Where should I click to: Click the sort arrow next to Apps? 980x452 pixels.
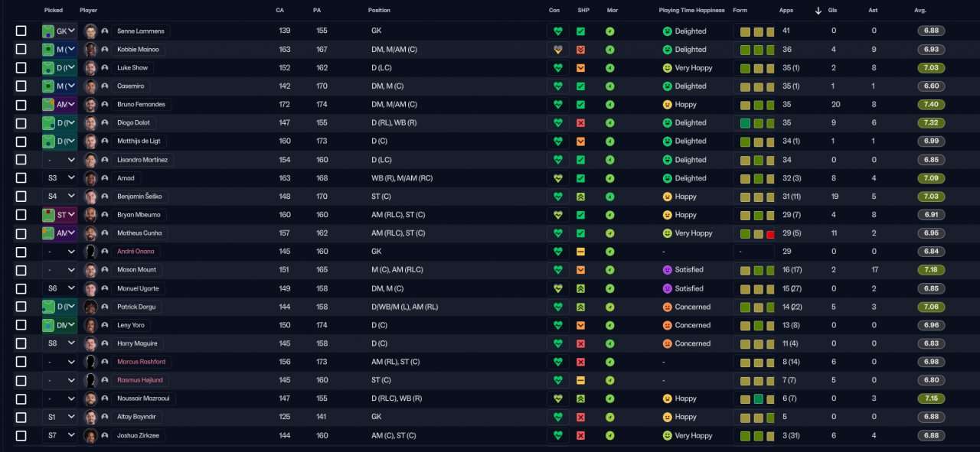click(x=818, y=11)
